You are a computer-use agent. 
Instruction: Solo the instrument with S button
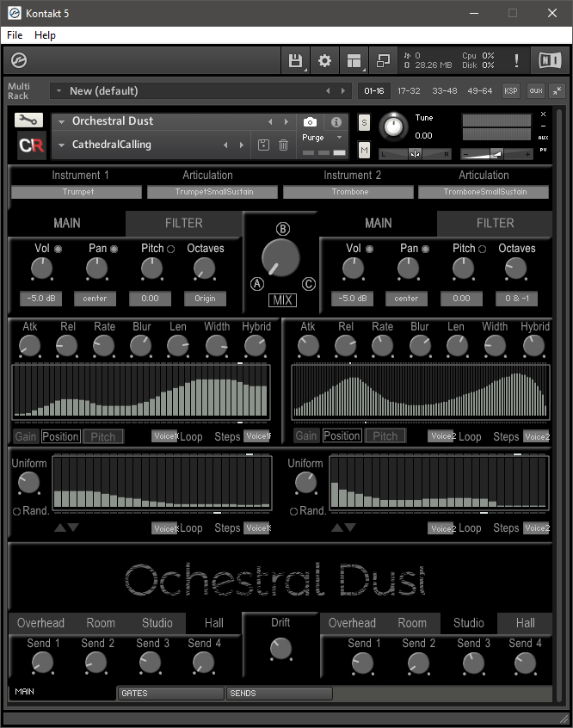click(x=364, y=123)
